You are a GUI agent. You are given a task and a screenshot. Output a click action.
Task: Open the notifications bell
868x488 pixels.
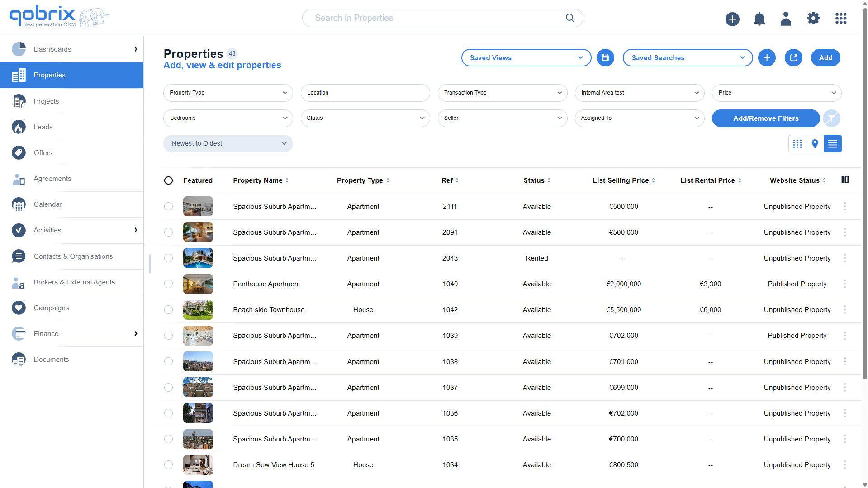coord(759,19)
